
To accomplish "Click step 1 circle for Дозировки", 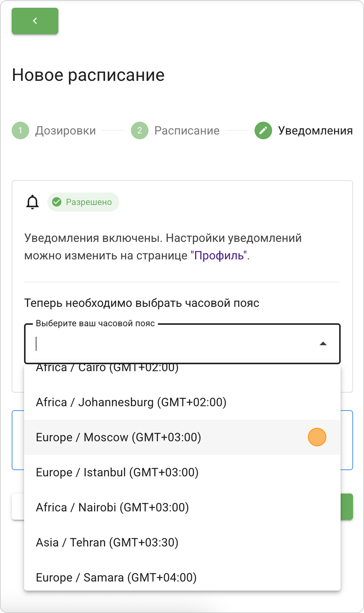I will point(20,130).
